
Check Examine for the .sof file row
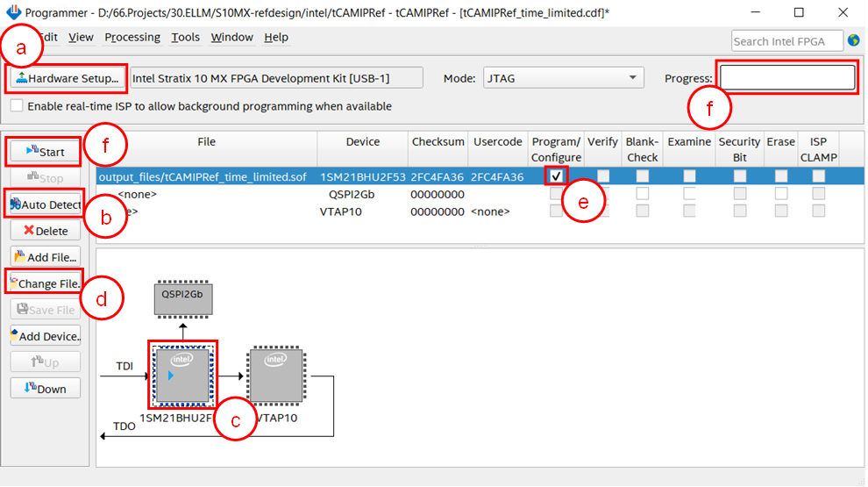pyautogui.click(x=689, y=176)
